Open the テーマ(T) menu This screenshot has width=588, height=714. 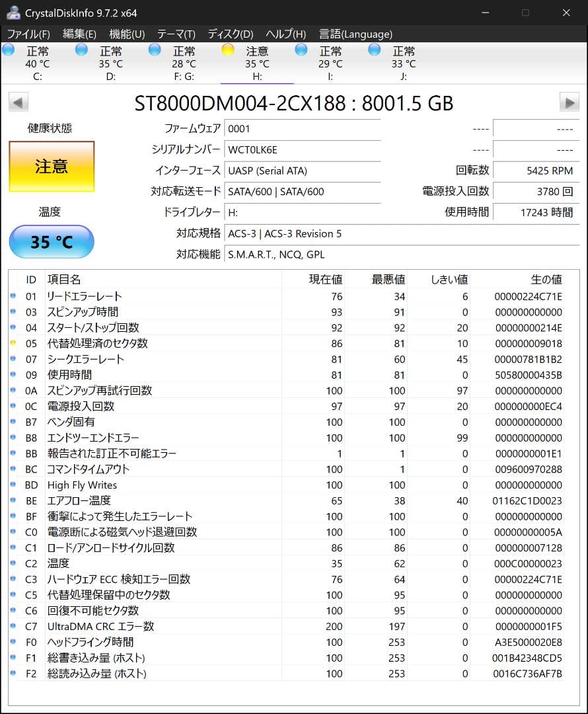click(176, 34)
